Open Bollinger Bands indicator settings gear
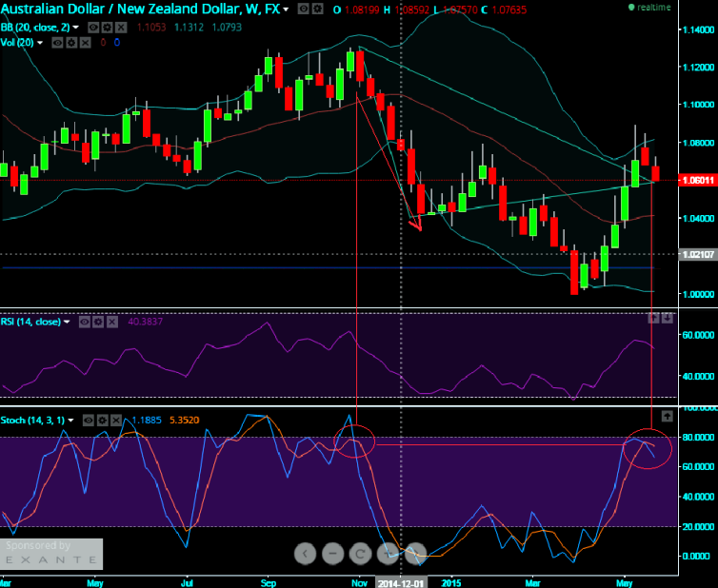 [x=108, y=28]
